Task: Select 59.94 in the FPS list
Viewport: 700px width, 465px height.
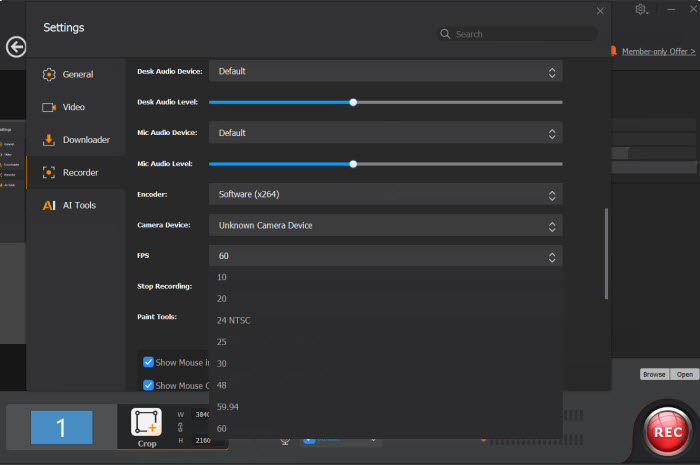Action: click(x=386, y=407)
